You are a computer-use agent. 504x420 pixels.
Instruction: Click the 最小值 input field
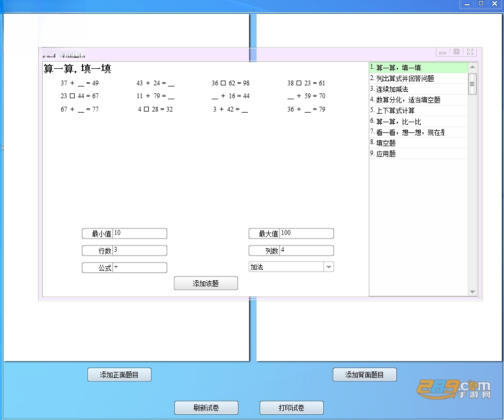tap(140, 233)
